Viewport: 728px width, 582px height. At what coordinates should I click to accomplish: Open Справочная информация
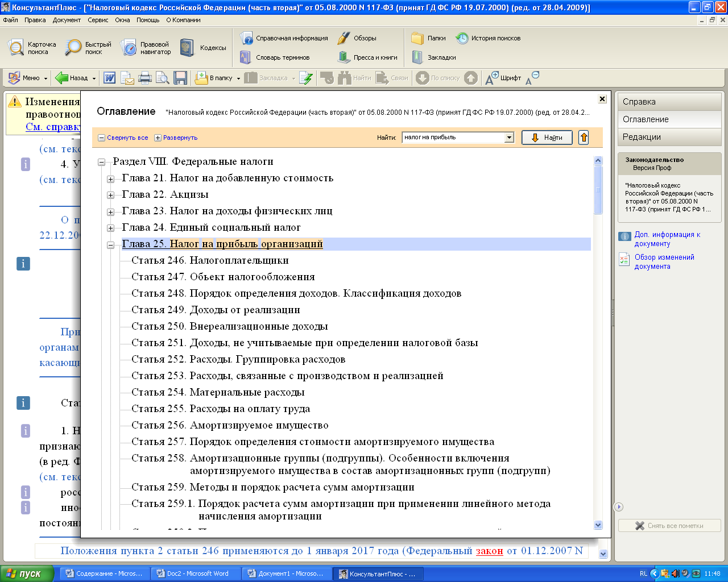284,38
